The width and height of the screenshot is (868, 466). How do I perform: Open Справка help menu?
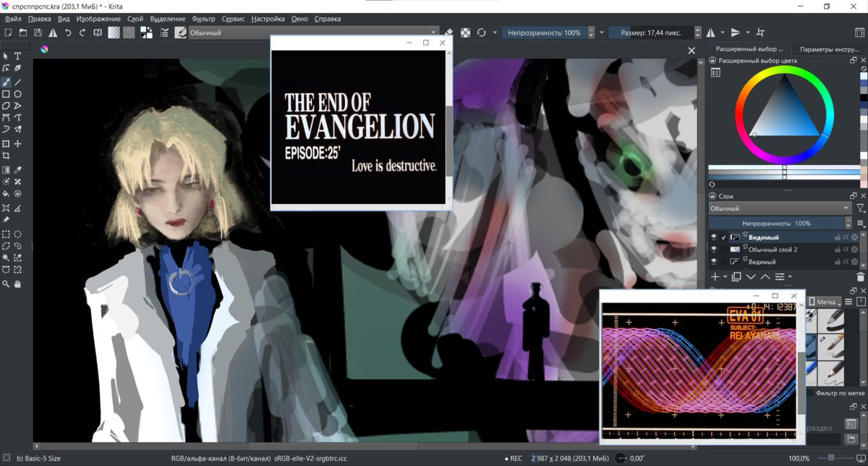point(328,19)
